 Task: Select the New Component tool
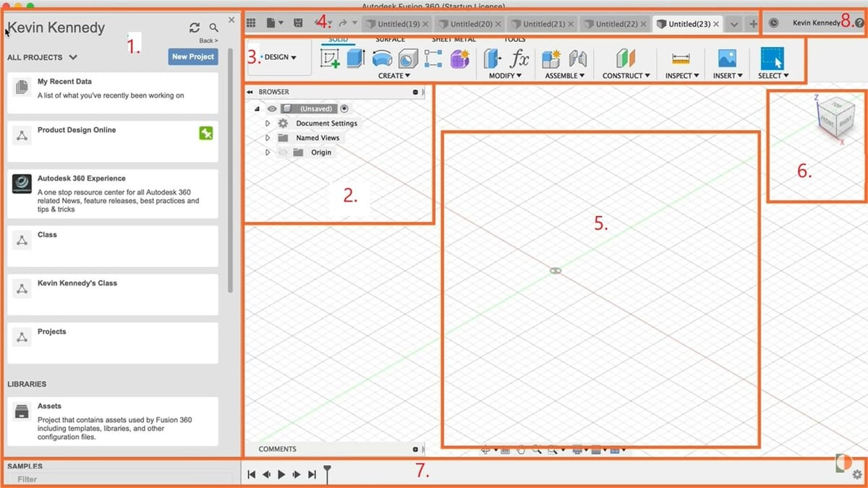tap(551, 59)
